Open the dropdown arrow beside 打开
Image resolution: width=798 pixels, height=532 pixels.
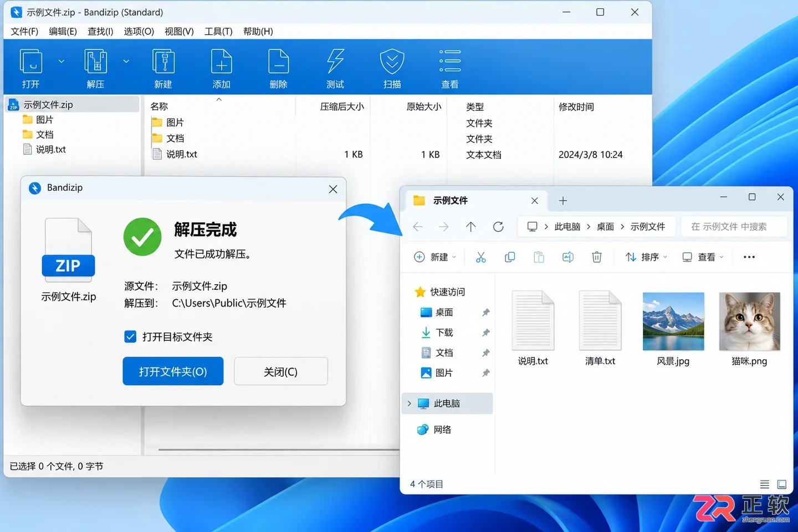tap(62, 62)
